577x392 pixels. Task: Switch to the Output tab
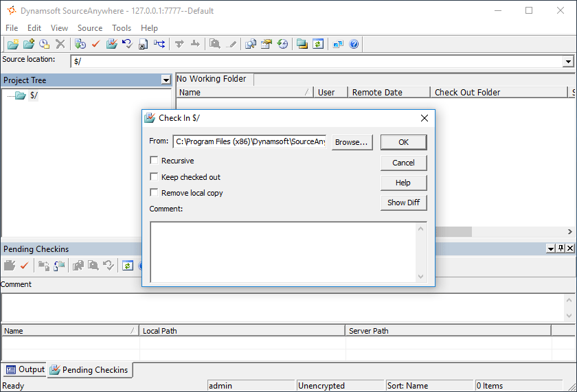(25, 369)
